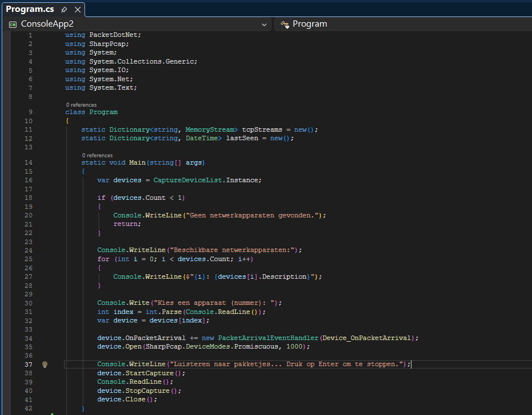Click the Device_OnPacketArrival handler reference
Viewport: 532px width, 415px height.
point(366,338)
